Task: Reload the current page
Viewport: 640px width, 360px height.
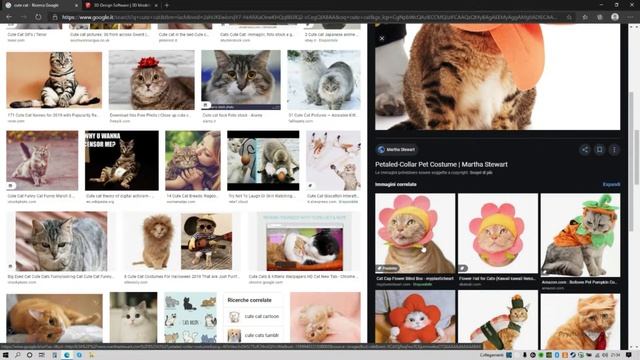Action: (38, 17)
